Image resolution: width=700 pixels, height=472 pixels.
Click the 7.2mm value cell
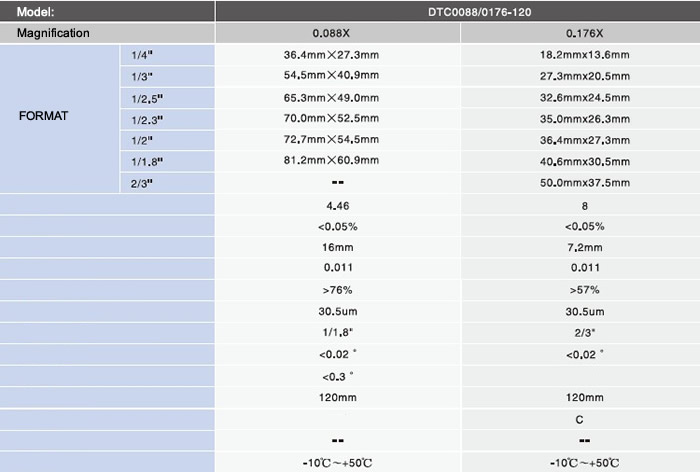point(580,247)
